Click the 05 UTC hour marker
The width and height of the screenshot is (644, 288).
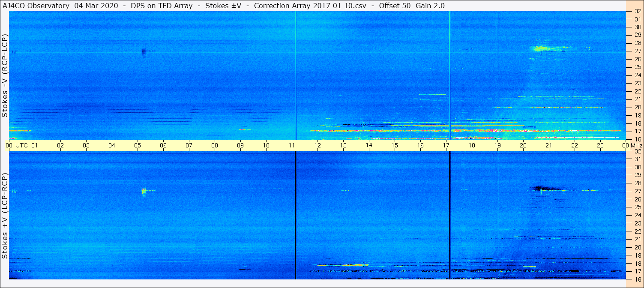[x=138, y=145]
